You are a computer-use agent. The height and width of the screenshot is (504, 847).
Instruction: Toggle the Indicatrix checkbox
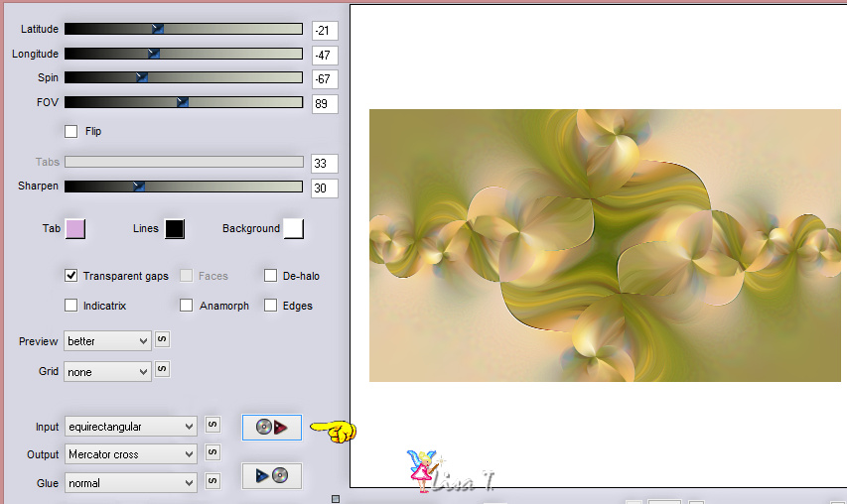[x=71, y=306]
